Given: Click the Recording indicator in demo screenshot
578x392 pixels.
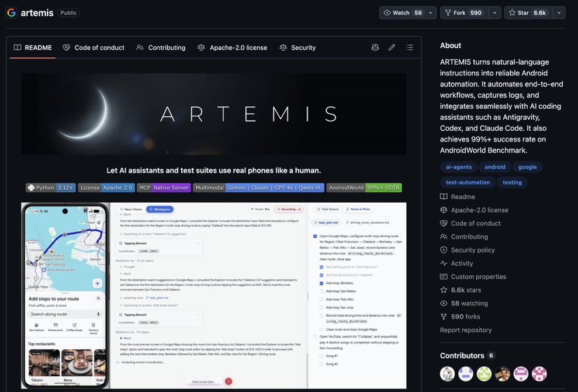Looking at the screenshot, I should (289, 209).
